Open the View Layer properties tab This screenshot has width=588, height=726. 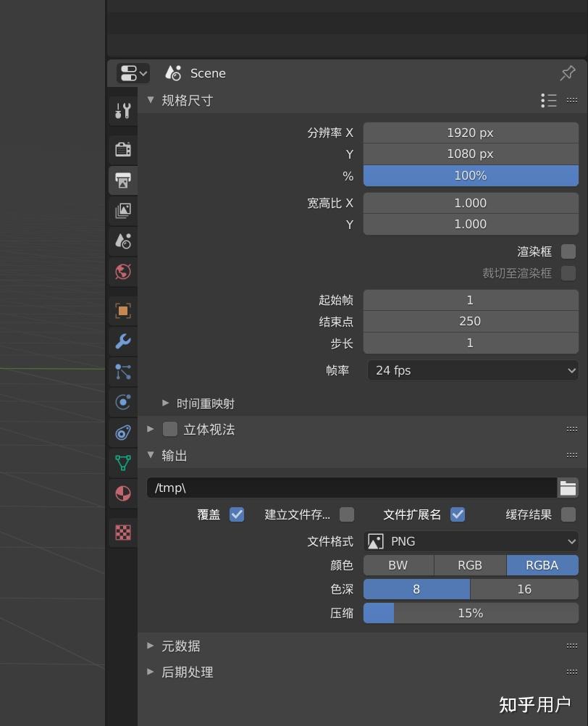coord(123,210)
